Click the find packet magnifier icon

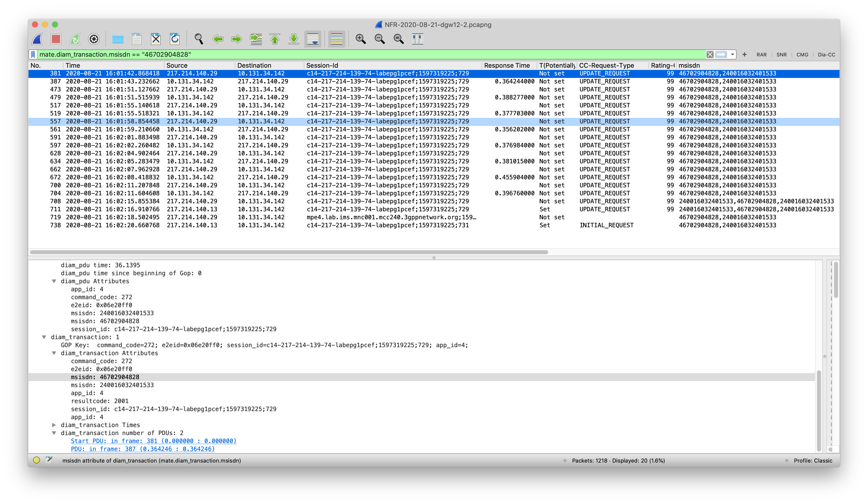click(x=198, y=39)
